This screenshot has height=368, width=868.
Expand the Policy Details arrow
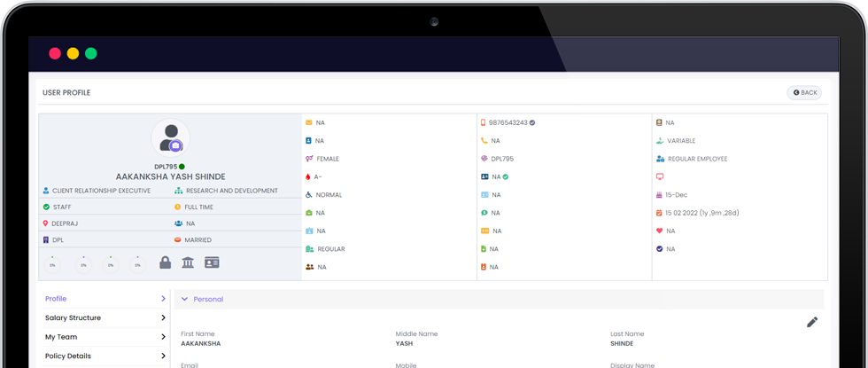click(163, 356)
